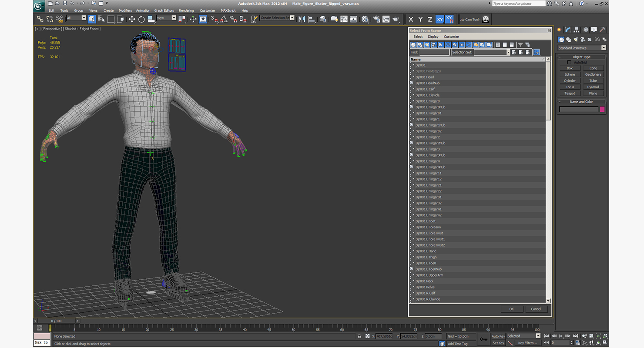Viewport: 644px width, 348px height.
Task: Click OK in Select From Scene
Action: 511,309
